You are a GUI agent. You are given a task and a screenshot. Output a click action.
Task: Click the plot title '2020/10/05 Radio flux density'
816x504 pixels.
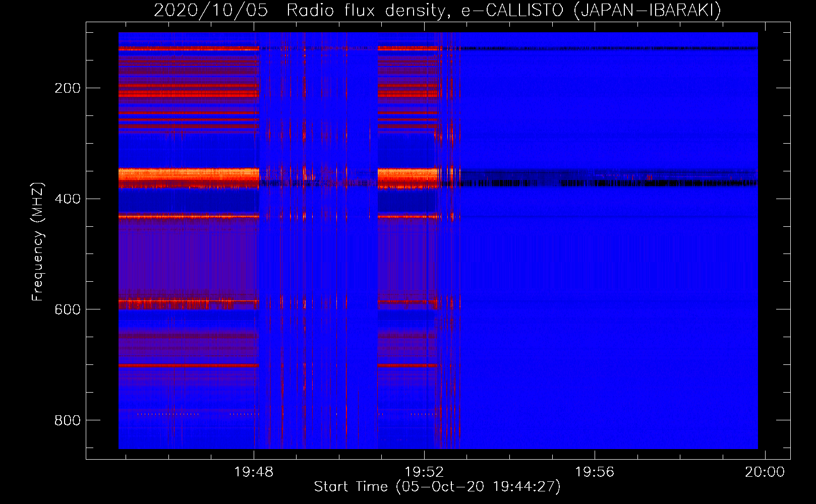point(437,10)
